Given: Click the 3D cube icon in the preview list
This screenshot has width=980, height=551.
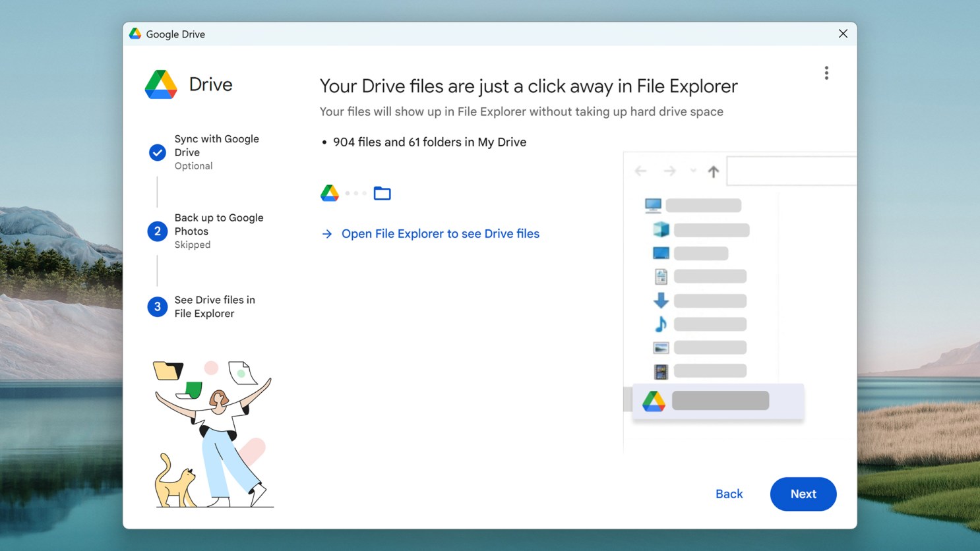Looking at the screenshot, I should click(660, 229).
